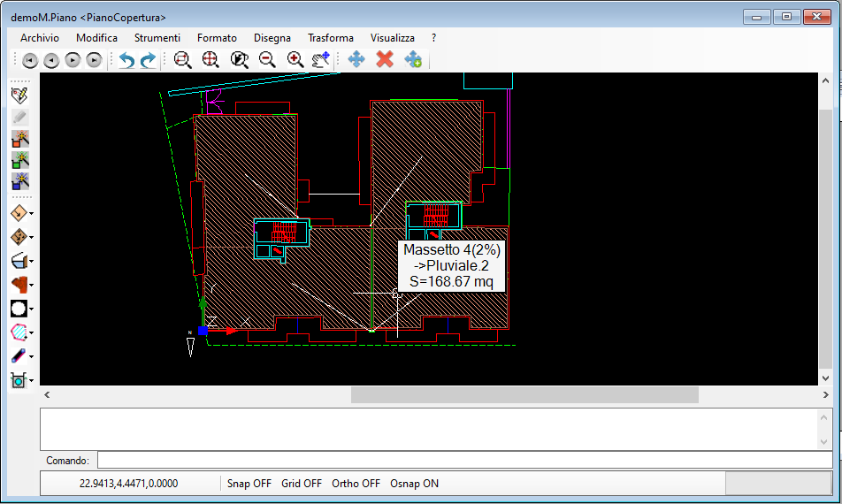
Task: Go to first floor navigation button
Action: pos(30,60)
